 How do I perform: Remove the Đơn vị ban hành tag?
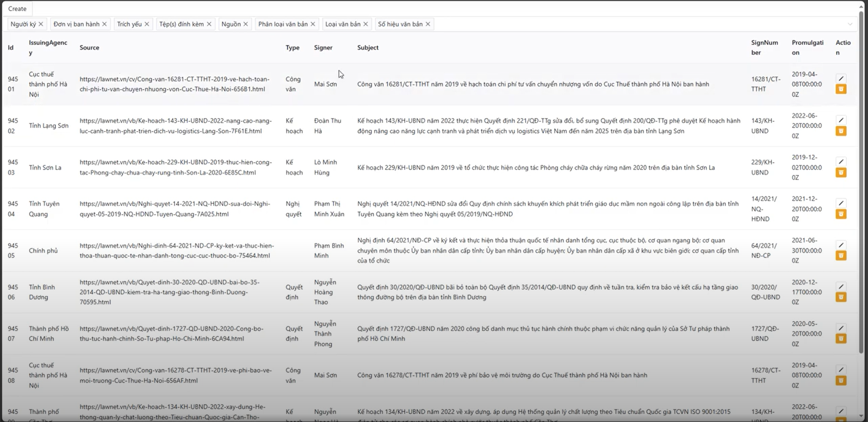pos(104,24)
